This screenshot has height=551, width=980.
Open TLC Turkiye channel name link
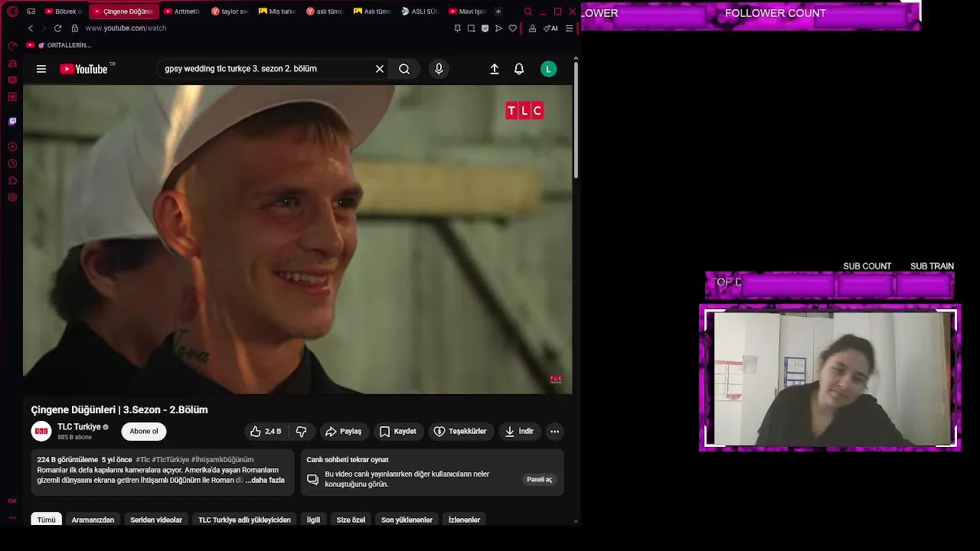79,427
